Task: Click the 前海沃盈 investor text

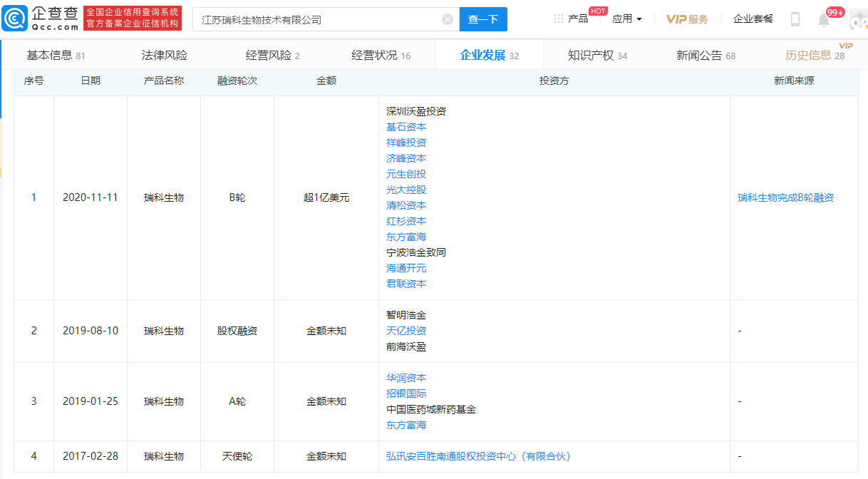Action: tap(406, 346)
